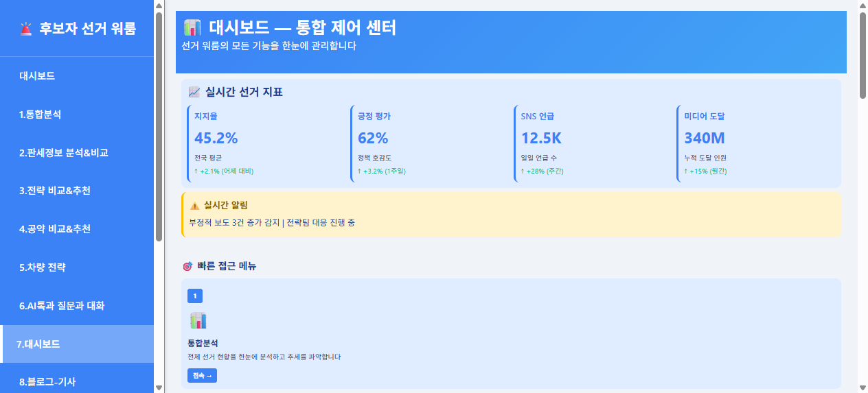Click the line chart icon beside 실시간 선거 지표
This screenshot has width=868, height=393.
[x=194, y=92]
